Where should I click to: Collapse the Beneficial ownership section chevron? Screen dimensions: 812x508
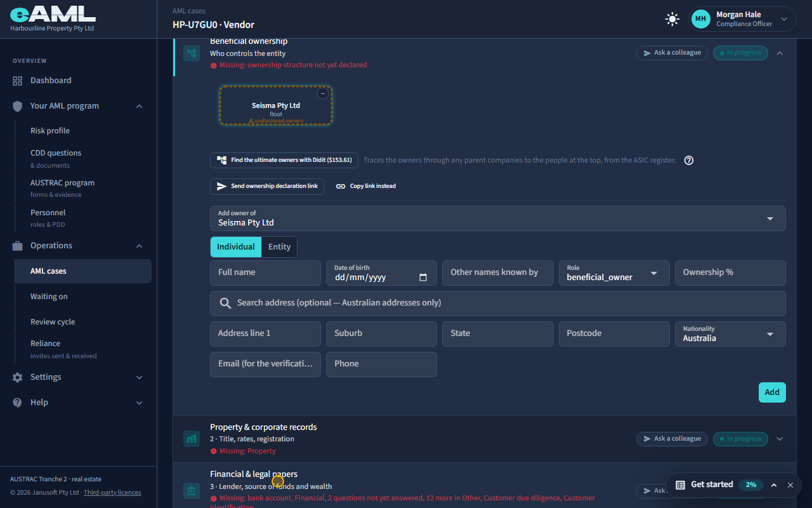(780, 53)
